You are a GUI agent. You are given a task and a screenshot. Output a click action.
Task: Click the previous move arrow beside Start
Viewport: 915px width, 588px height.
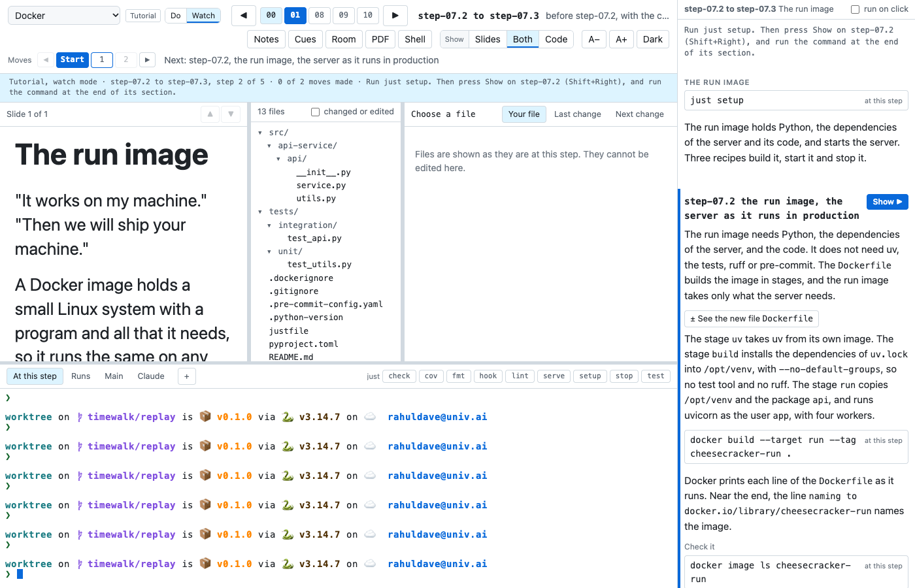point(46,59)
